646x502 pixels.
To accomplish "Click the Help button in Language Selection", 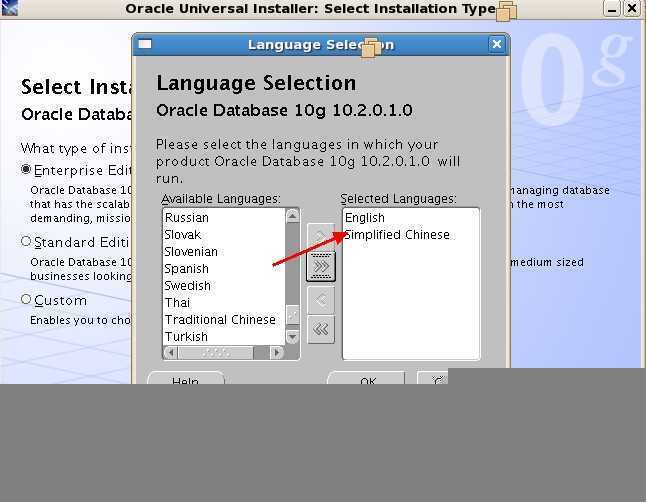I will click(x=186, y=378).
